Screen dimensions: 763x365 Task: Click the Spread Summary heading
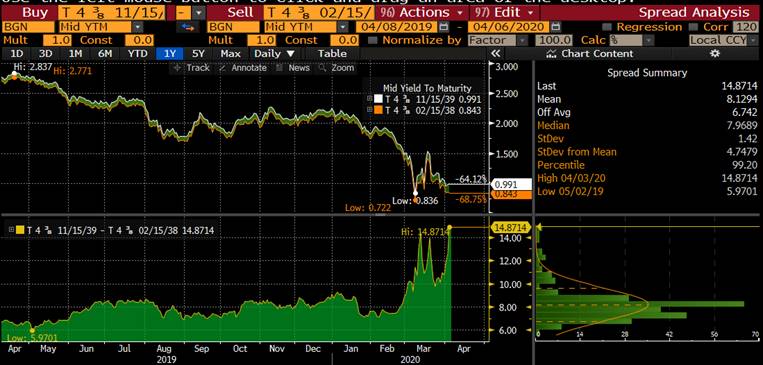click(x=647, y=73)
